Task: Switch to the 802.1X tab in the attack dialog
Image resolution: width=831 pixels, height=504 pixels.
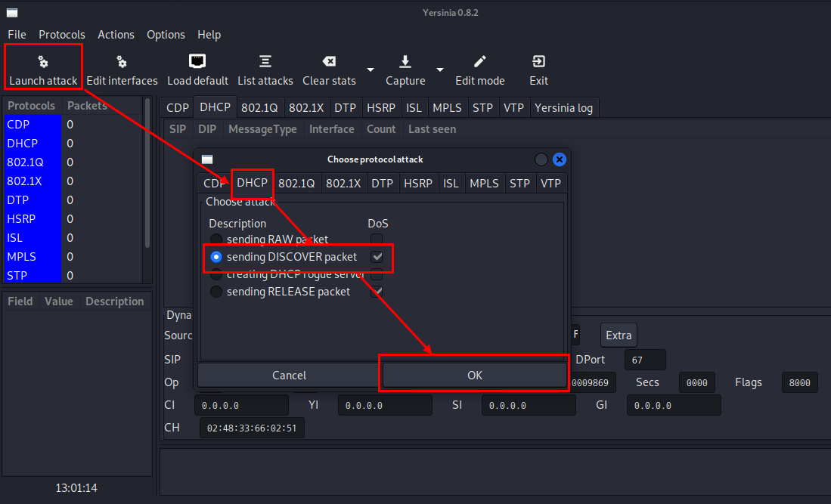Action: 343,183
